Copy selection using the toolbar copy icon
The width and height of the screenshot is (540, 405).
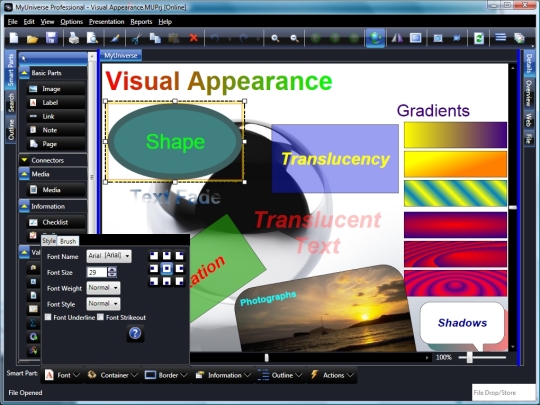(155, 38)
